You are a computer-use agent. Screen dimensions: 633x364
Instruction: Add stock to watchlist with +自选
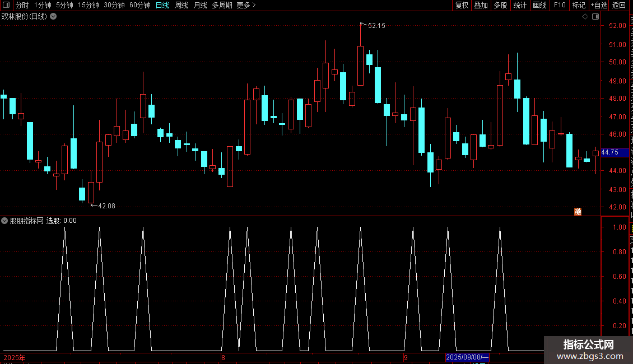pos(599,5)
